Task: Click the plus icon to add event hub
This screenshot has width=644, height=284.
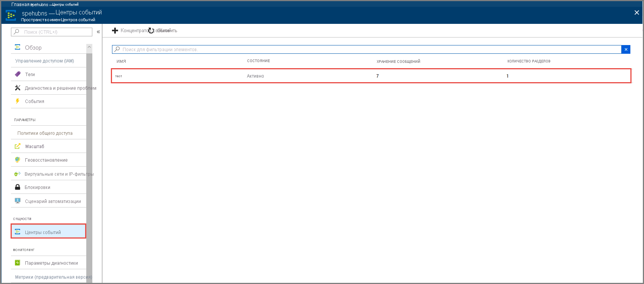Action: point(115,31)
